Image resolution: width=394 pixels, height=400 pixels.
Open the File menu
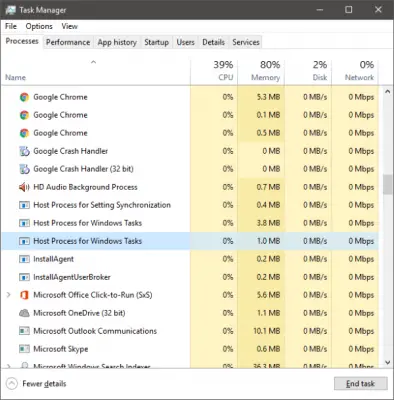[11, 26]
